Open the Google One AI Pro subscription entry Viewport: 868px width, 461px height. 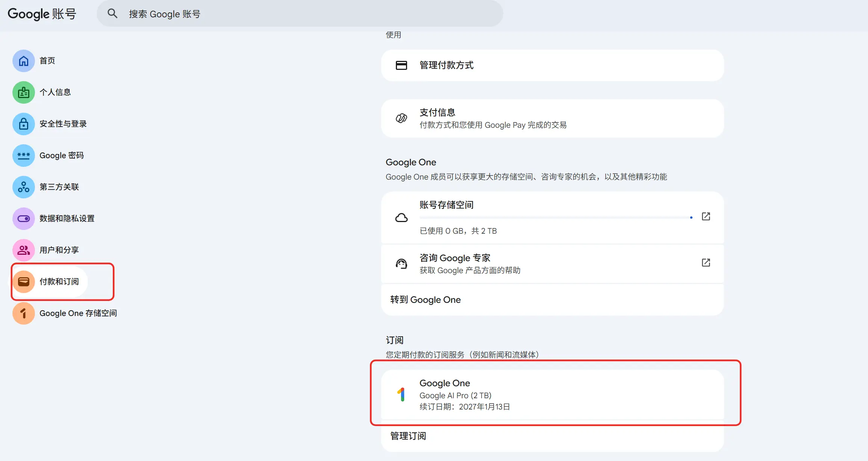pos(552,394)
